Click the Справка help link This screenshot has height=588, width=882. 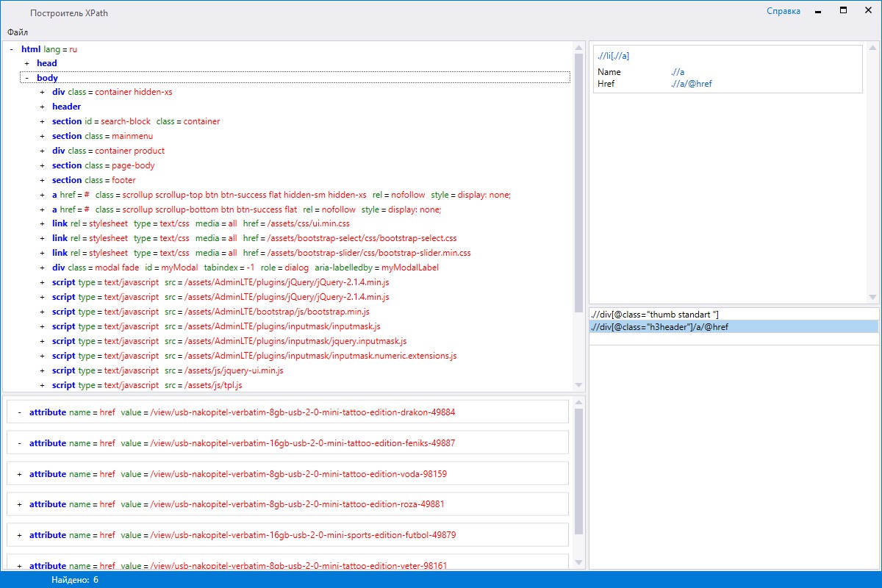pyautogui.click(x=783, y=11)
